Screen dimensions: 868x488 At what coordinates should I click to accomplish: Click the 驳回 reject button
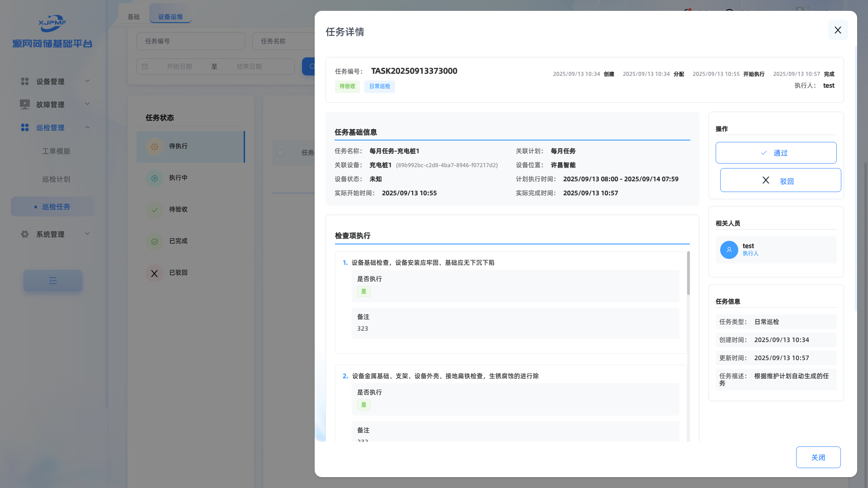coord(780,180)
